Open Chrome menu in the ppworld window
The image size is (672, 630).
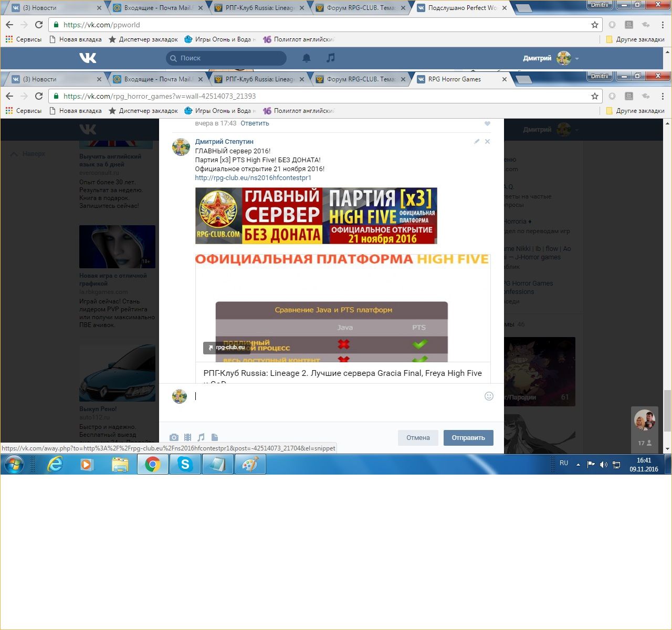click(663, 25)
